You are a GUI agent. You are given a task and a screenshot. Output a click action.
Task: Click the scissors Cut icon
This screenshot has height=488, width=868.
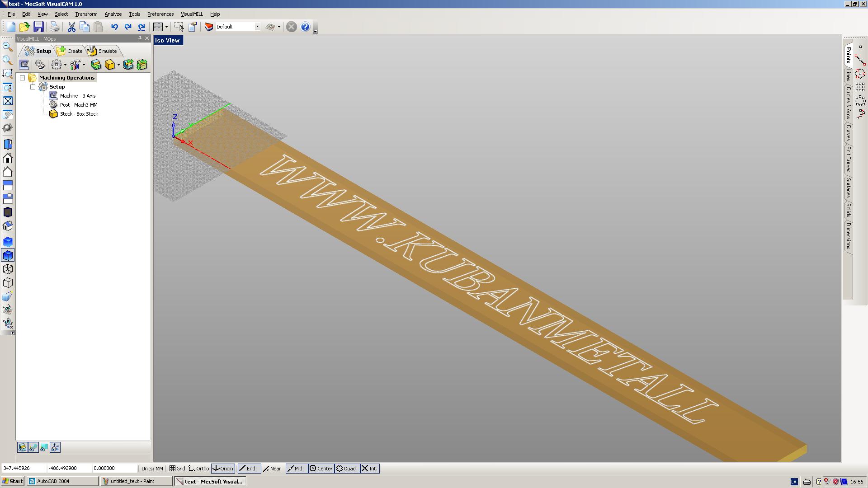[x=71, y=27]
